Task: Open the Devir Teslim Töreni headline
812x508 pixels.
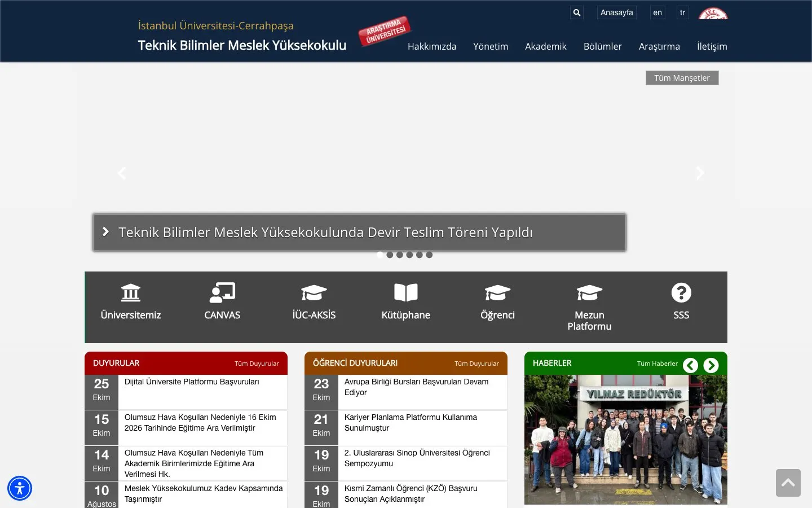Action: 325,233
